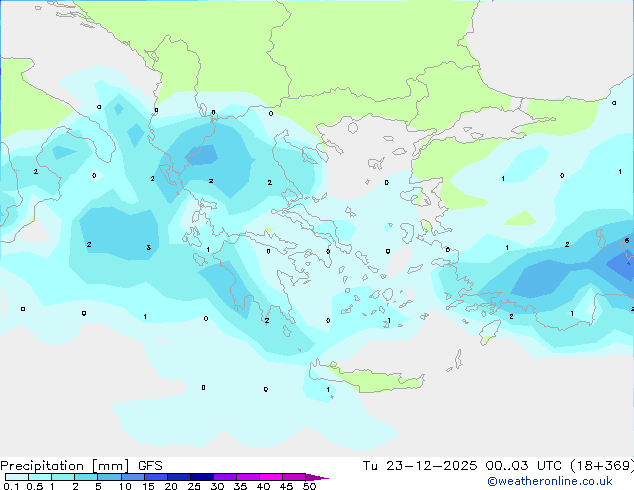Click the legend label '25'

(x=194, y=486)
